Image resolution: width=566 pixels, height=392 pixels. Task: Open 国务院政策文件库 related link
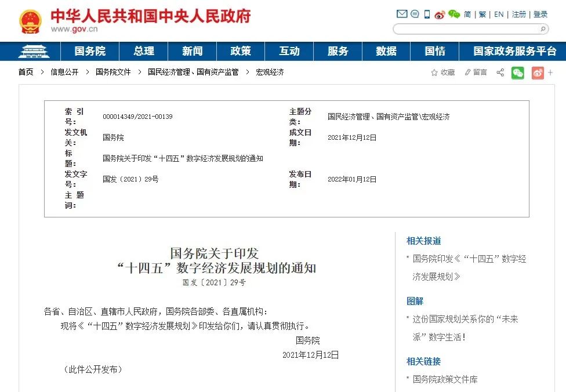445,379
